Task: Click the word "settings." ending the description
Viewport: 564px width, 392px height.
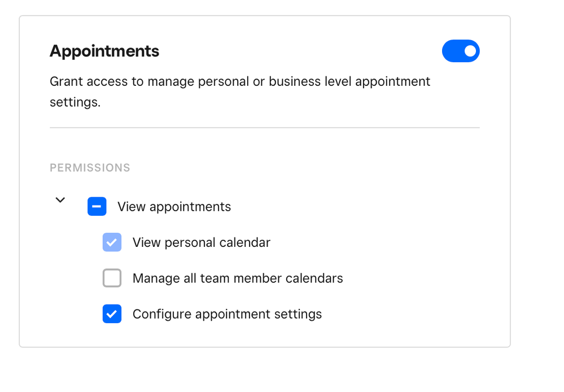Action: [x=75, y=103]
